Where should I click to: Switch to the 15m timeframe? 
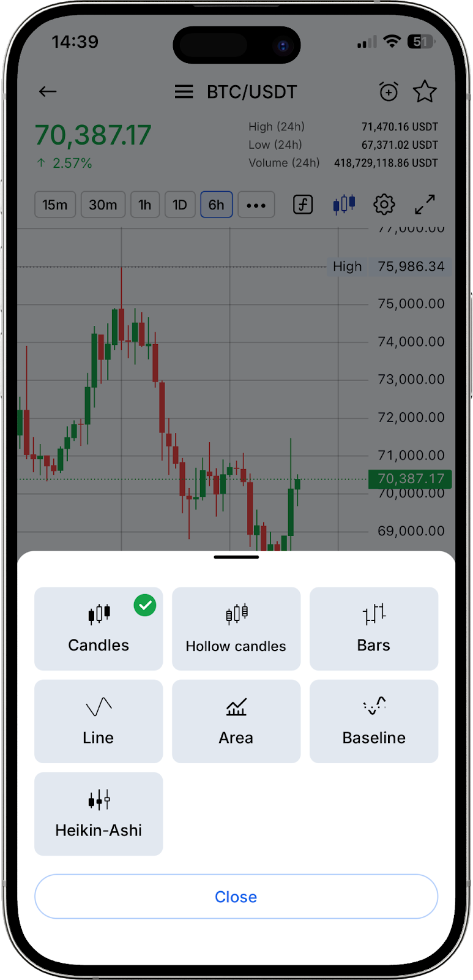(55, 205)
